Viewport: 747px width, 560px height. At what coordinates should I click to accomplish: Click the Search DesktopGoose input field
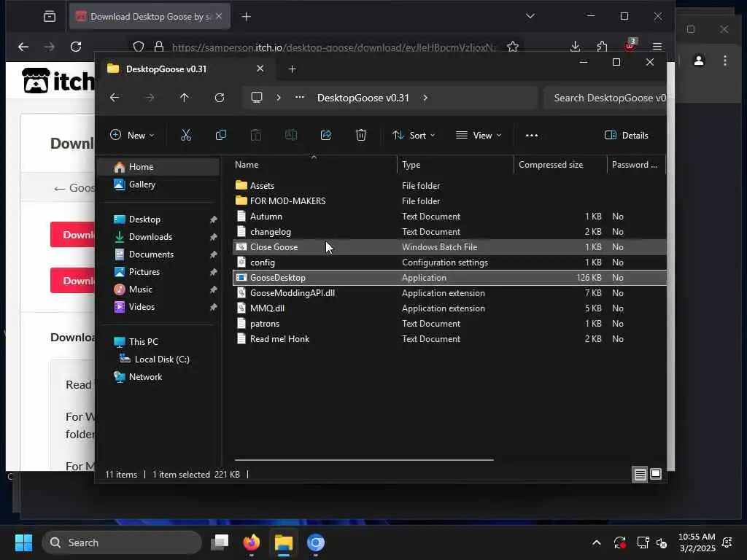click(x=605, y=98)
